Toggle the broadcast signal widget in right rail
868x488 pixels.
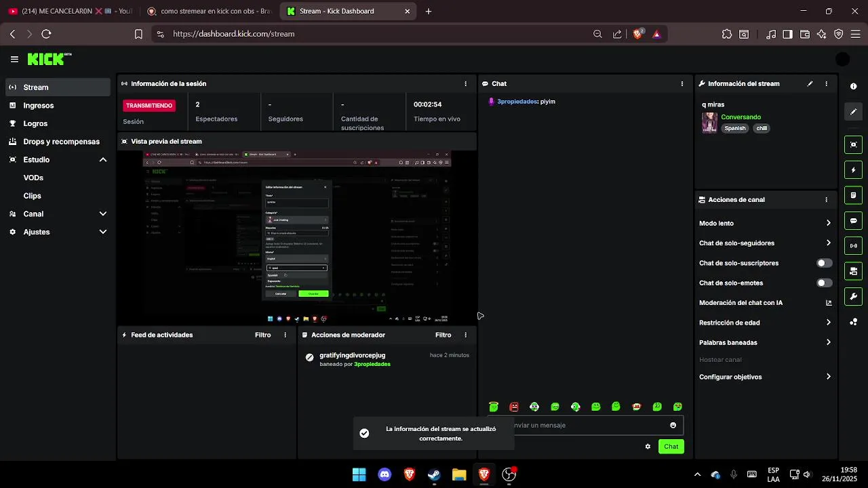point(853,246)
